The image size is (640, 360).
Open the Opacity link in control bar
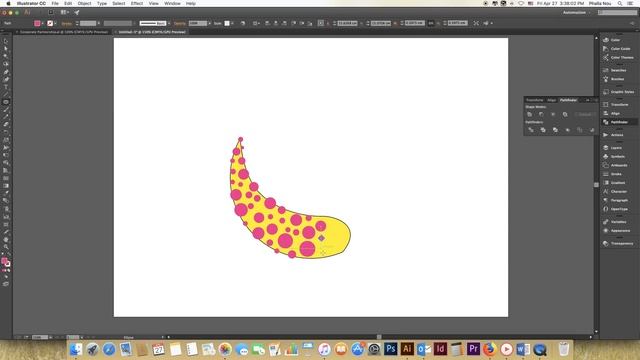click(180, 23)
